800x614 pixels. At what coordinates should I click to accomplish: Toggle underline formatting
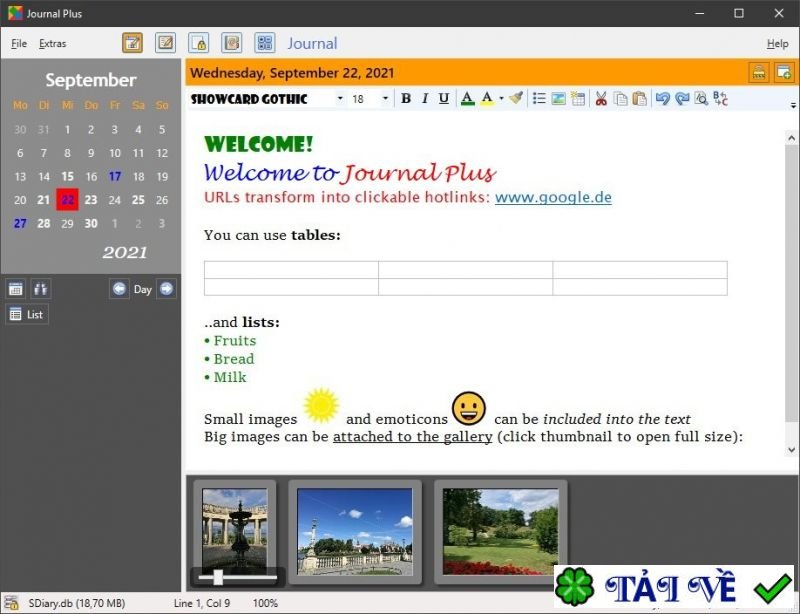(444, 98)
